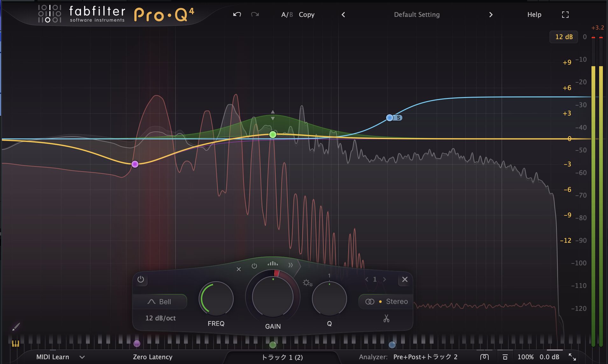The image size is (608, 364).
Task: Copy settings with the Copy button
Action: [307, 15]
